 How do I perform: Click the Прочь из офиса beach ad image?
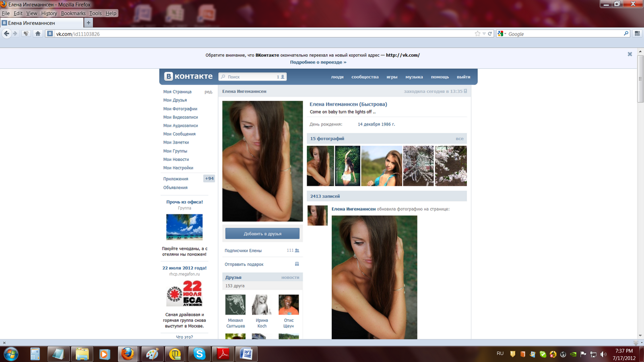coord(184,227)
